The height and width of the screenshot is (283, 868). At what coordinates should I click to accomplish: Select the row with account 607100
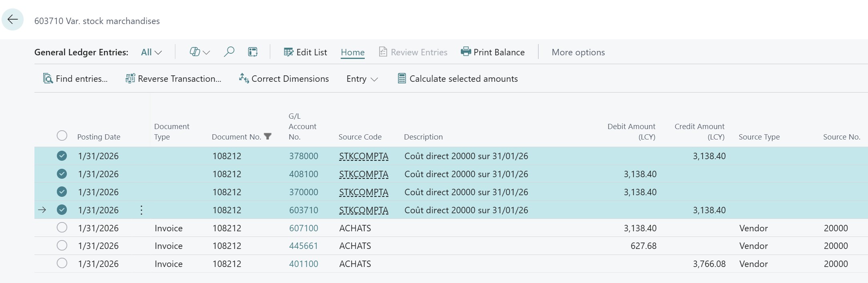(x=62, y=228)
